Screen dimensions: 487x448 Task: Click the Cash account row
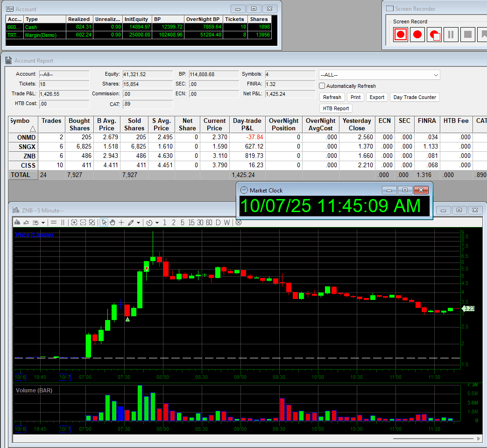click(x=139, y=27)
